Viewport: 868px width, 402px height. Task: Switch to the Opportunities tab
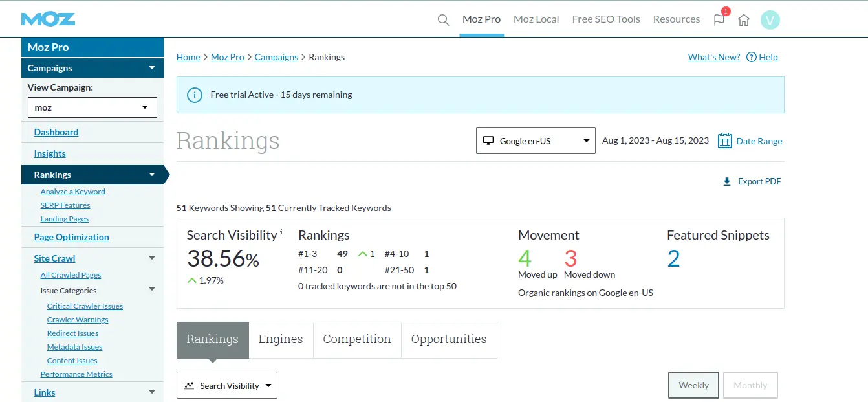coord(449,340)
